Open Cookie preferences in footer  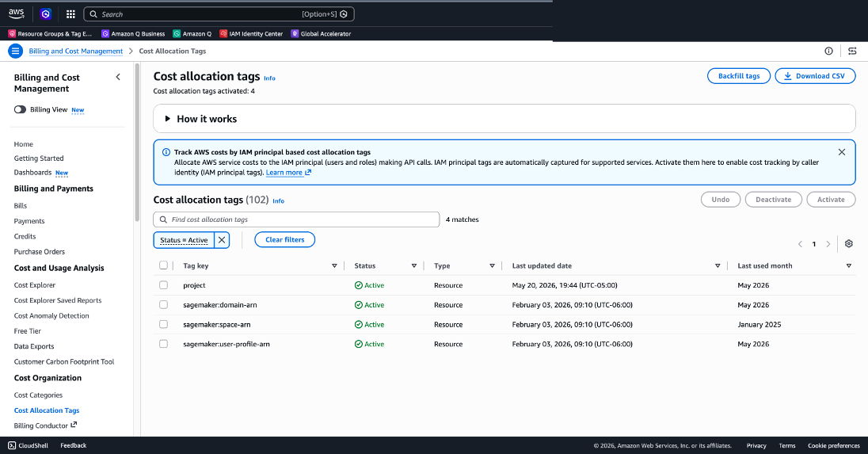pyautogui.click(x=834, y=446)
